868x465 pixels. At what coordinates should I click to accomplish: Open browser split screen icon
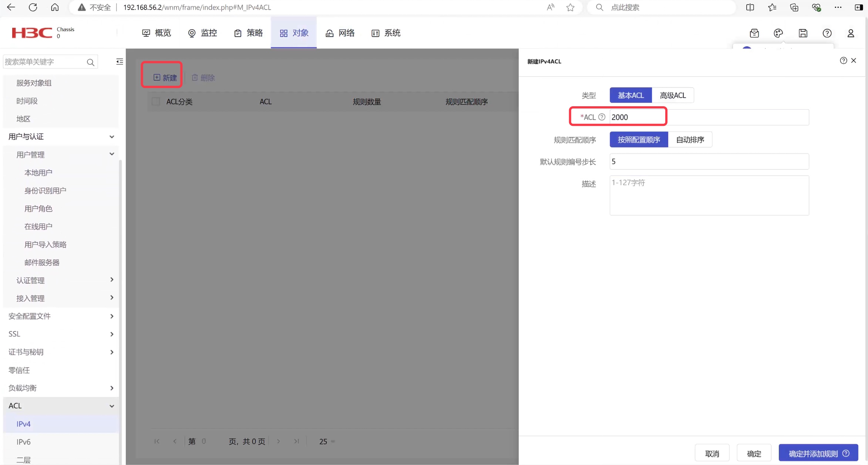(750, 7)
